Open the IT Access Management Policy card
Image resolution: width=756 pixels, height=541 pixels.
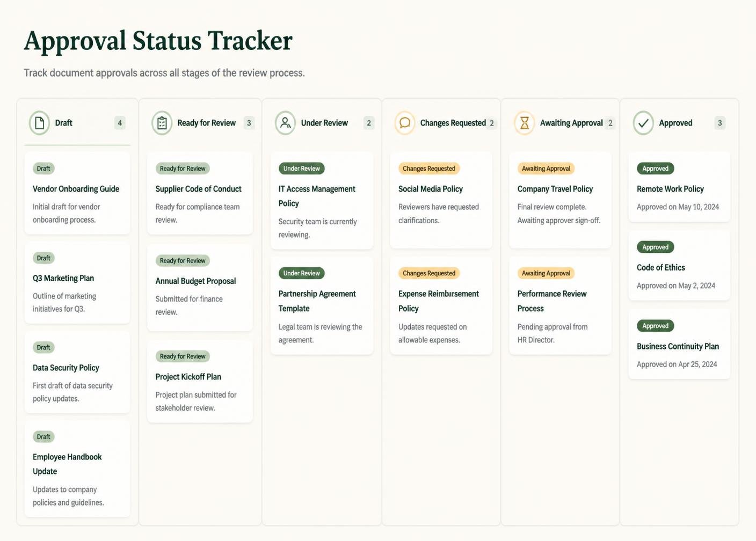322,201
